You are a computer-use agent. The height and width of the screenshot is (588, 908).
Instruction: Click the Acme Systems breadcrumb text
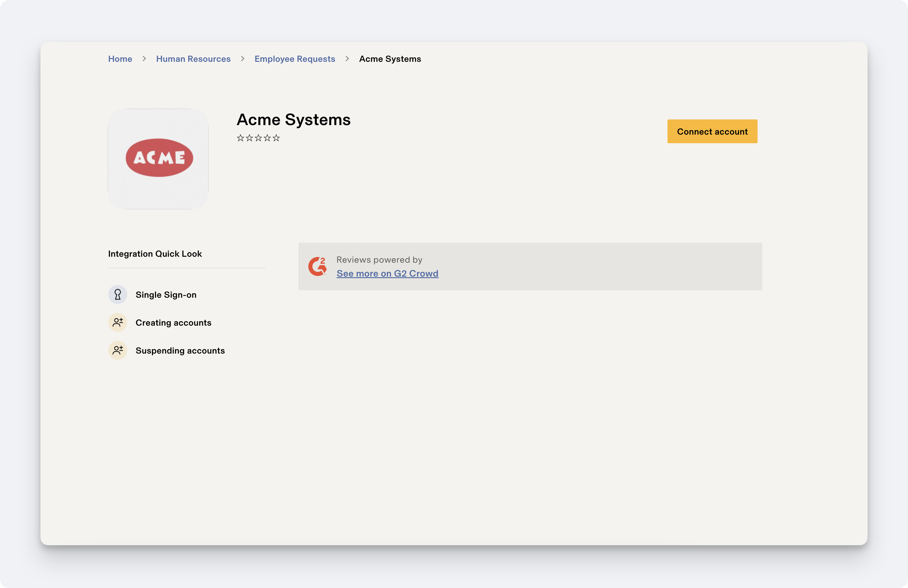[390, 59]
